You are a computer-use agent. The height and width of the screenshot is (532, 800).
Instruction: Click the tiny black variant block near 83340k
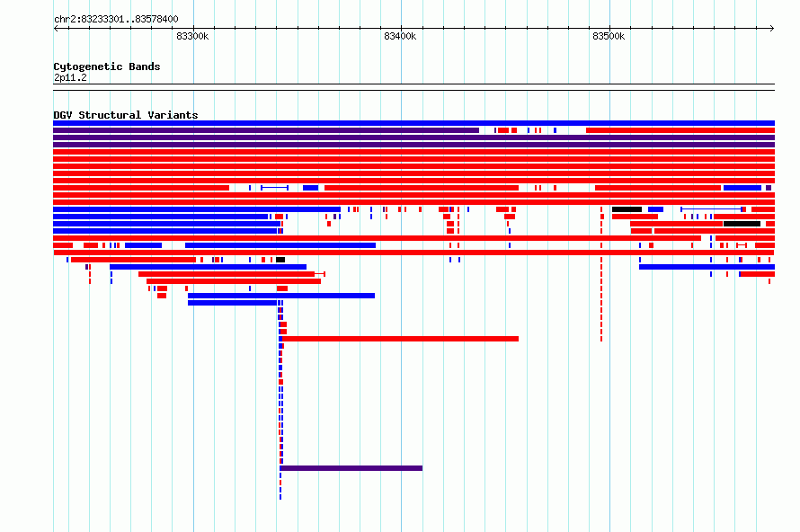pyautogui.click(x=280, y=260)
